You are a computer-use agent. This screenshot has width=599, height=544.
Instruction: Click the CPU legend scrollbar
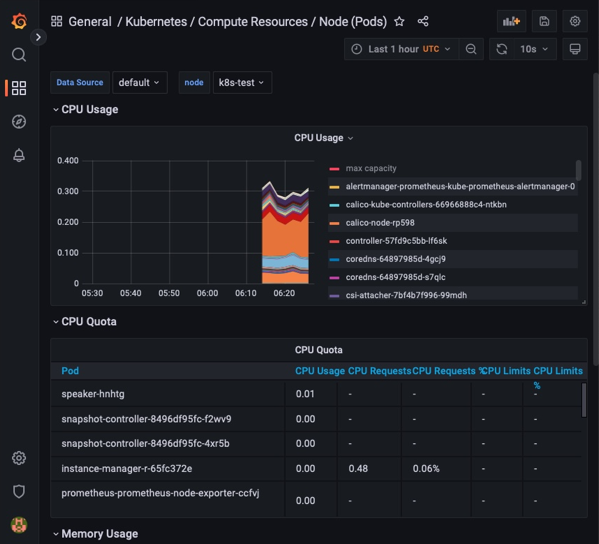pos(578,170)
